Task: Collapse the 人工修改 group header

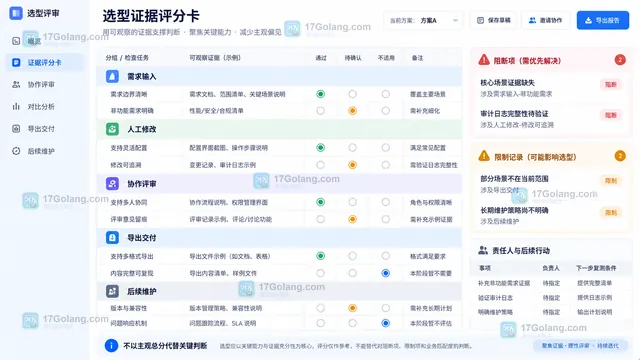Action: [279, 129]
